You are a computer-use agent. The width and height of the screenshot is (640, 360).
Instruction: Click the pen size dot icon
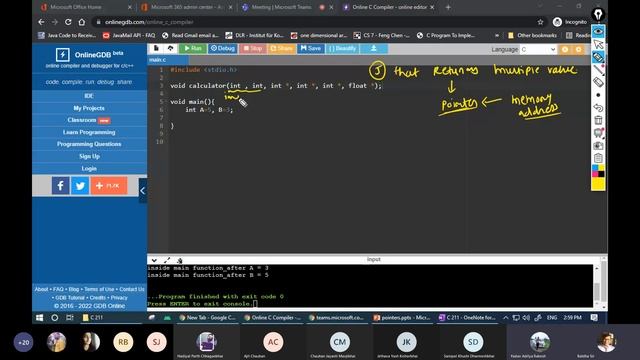pos(598,95)
